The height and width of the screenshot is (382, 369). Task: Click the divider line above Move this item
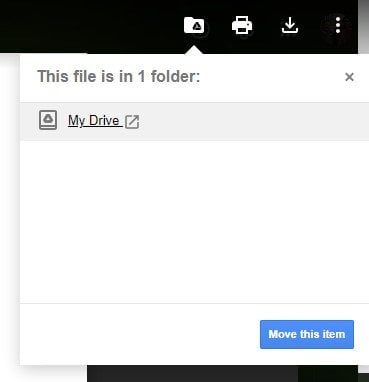(194, 303)
